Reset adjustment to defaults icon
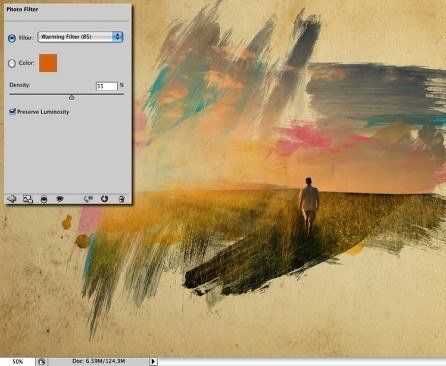Viewport: 446px width, 366px height. (x=104, y=199)
